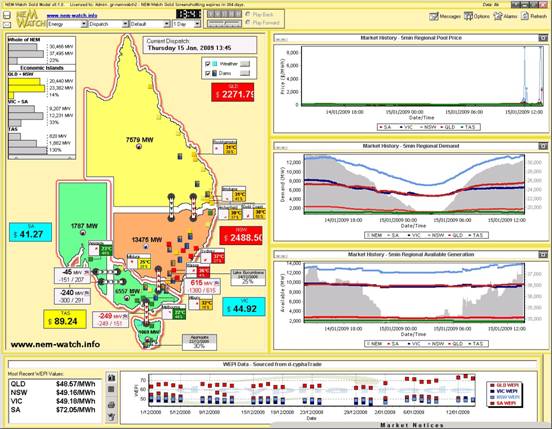552x429 pixels.
Task: Click the Economic Islands heading
Action: (42, 68)
